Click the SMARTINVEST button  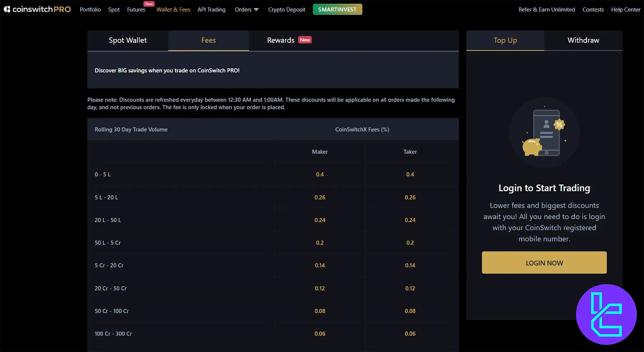coord(337,9)
